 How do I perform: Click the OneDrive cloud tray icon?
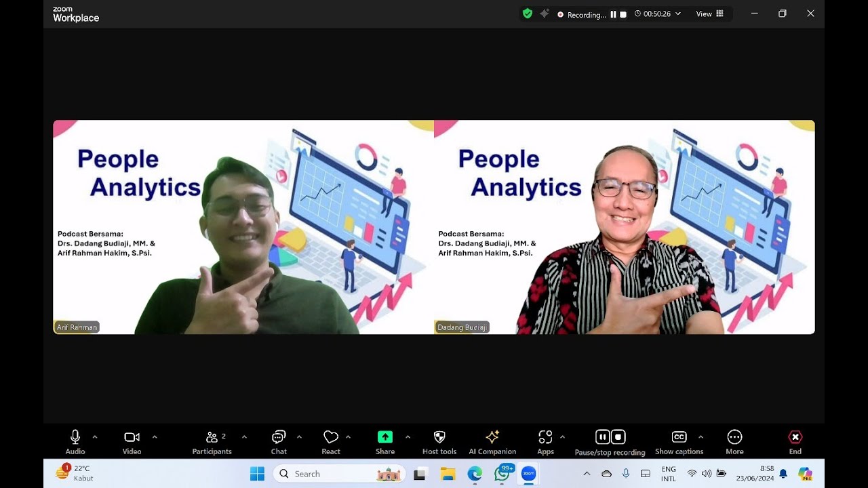(x=606, y=474)
